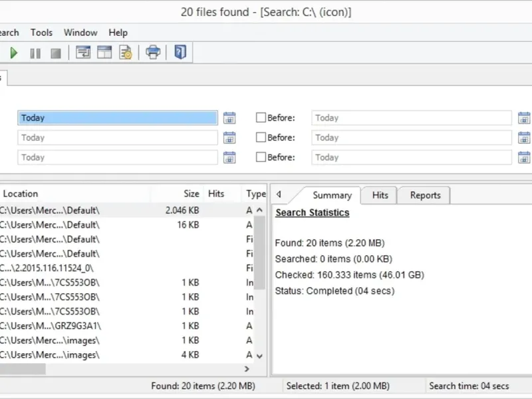Sort results by the Size column header
Viewport: 532px width, 399px height.
(x=191, y=194)
